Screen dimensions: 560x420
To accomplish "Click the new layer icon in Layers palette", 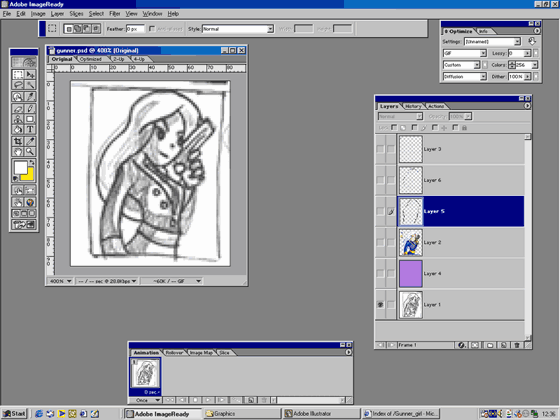I will (x=503, y=345).
